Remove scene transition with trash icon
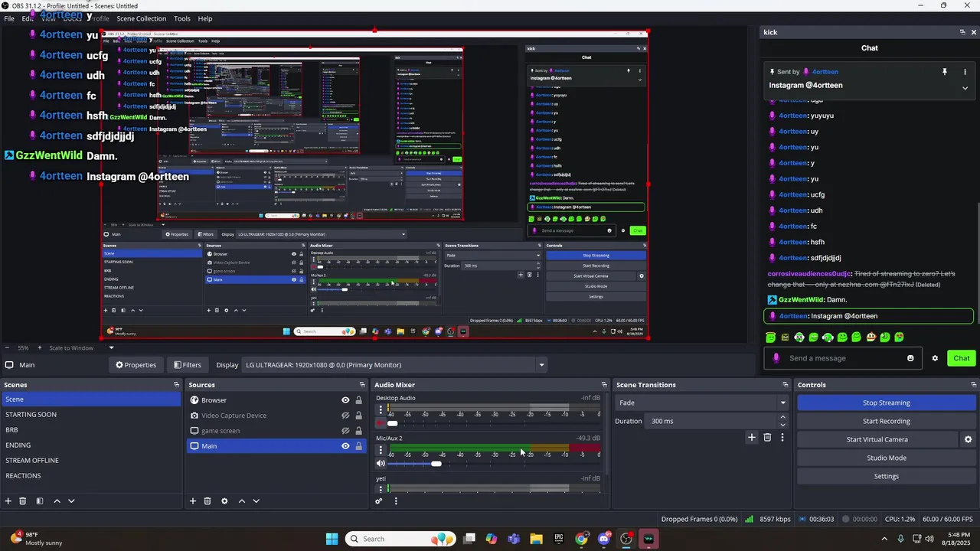 pyautogui.click(x=767, y=438)
